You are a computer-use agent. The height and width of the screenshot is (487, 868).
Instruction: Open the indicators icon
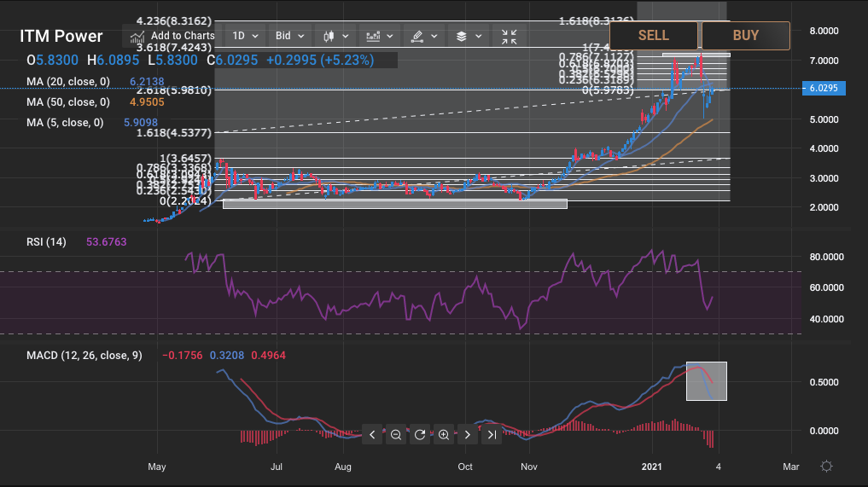(373, 36)
